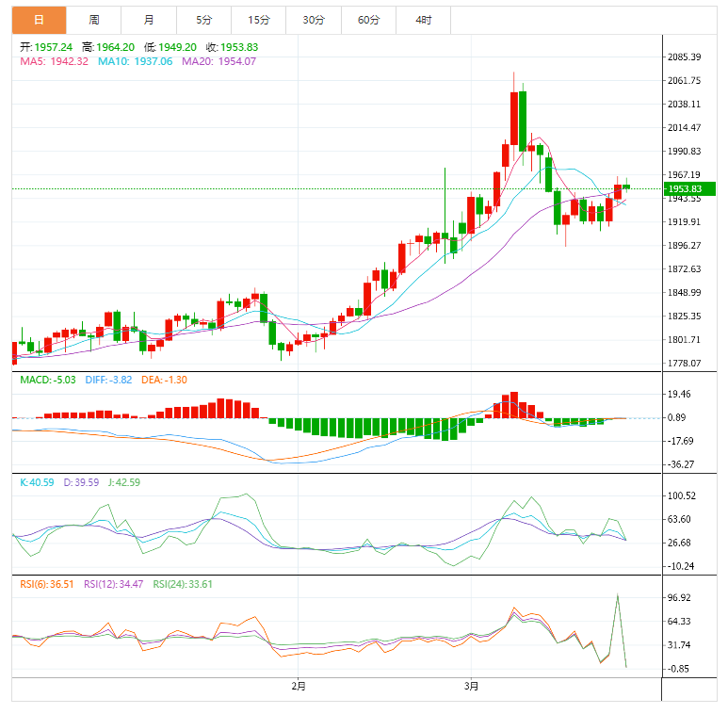This screenshot has width=728, height=714.
Task: Click the MA5: 1942.32 legend label
Action: point(54,61)
